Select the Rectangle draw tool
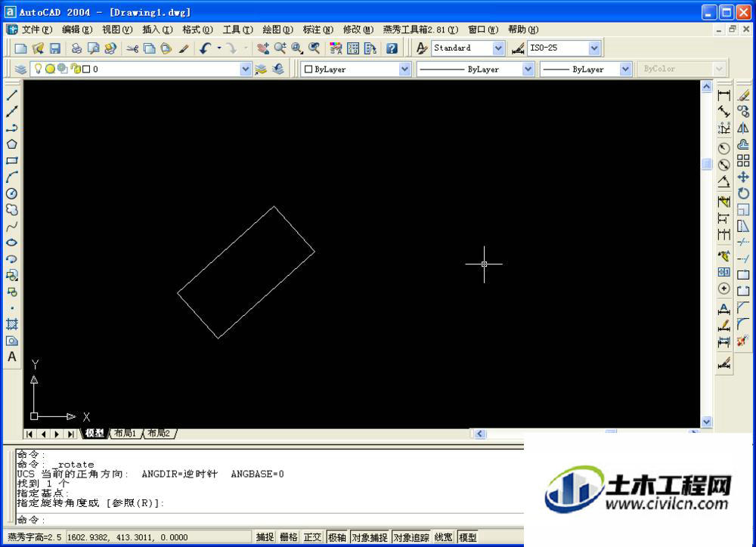756x547 pixels. click(x=12, y=160)
